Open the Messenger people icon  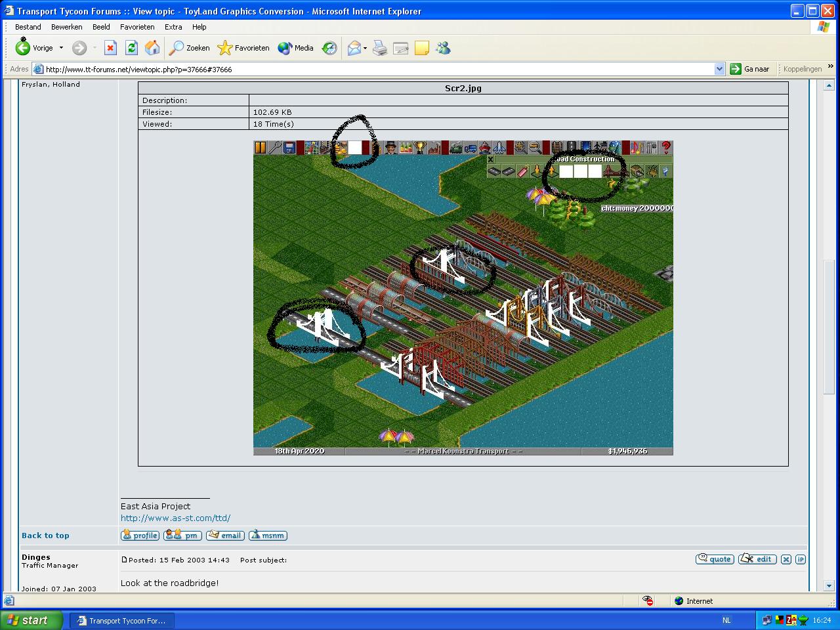coord(443,48)
